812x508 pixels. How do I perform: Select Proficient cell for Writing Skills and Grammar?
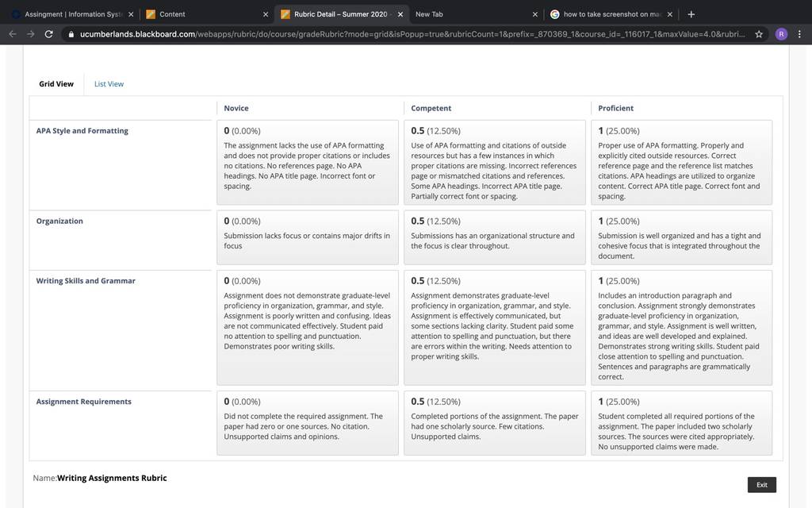click(x=681, y=328)
